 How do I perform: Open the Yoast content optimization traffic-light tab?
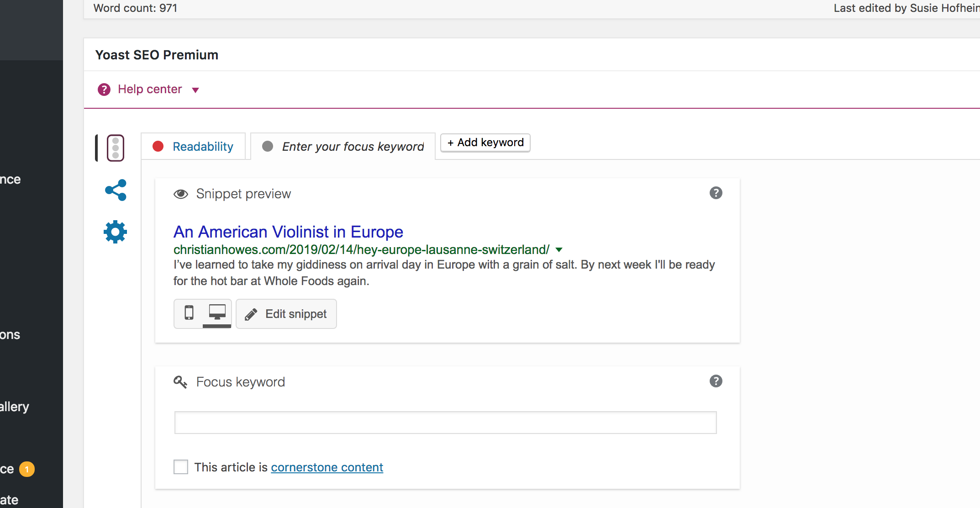(115, 148)
